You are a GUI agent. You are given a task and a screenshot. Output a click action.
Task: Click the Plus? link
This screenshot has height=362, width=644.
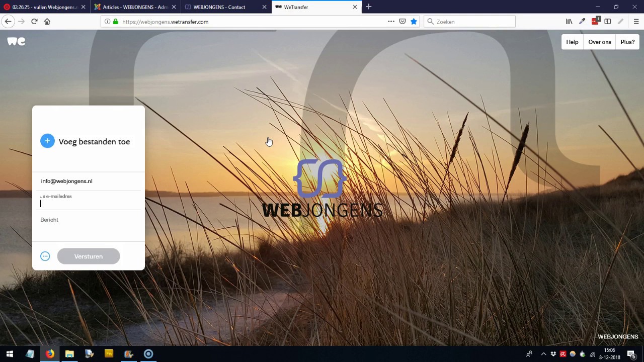627,42
